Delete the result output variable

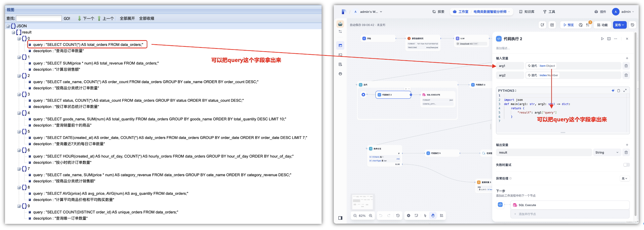[626, 153]
